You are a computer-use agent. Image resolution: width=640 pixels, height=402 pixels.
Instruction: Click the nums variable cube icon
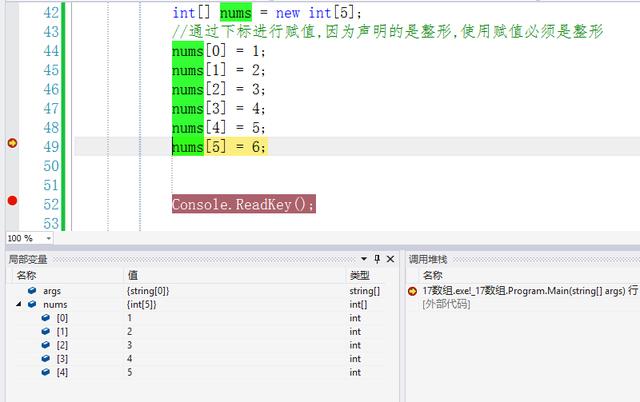32,304
